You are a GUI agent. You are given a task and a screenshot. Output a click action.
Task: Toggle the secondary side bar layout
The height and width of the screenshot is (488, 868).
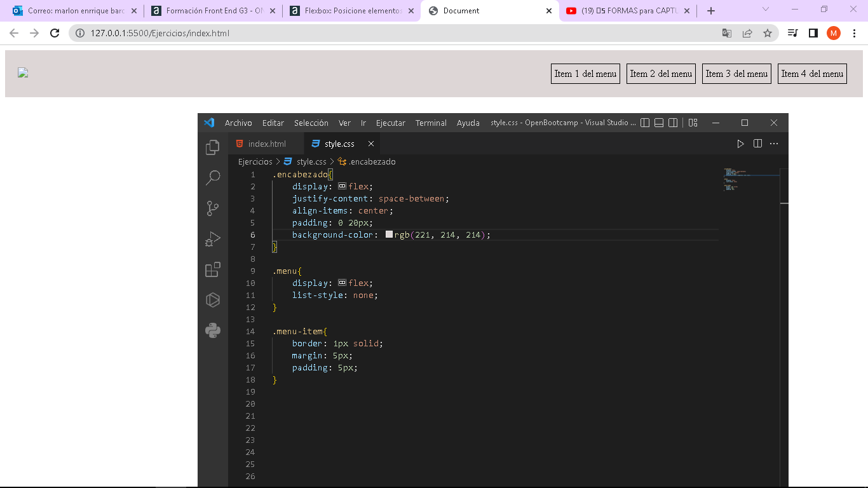pyautogui.click(x=673, y=123)
